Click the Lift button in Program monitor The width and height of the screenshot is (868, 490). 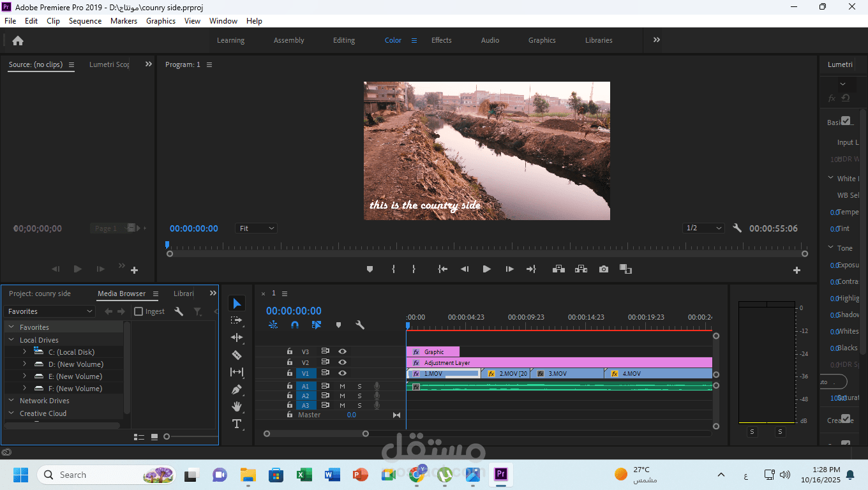click(558, 269)
